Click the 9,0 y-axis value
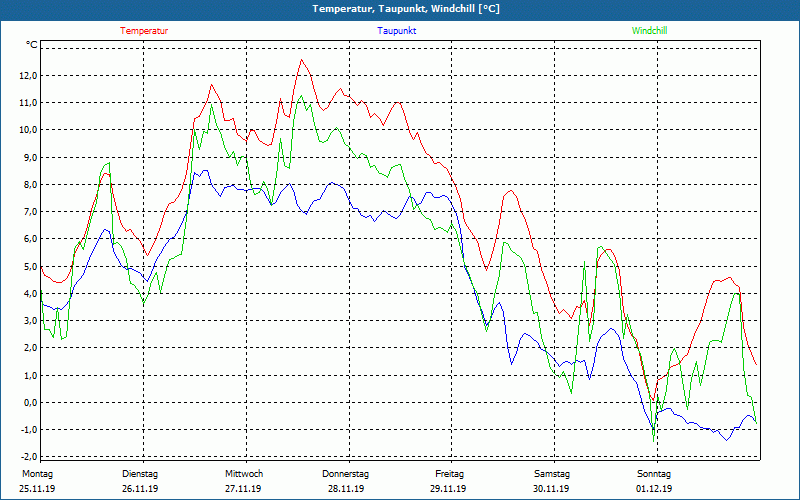This screenshot has height=500, width=800. coord(31,157)
